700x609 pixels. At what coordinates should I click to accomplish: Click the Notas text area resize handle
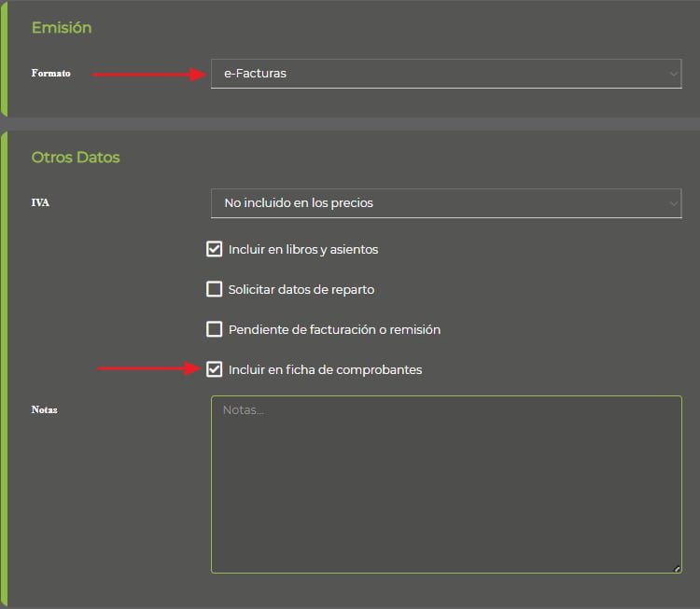tap(677, 568)
